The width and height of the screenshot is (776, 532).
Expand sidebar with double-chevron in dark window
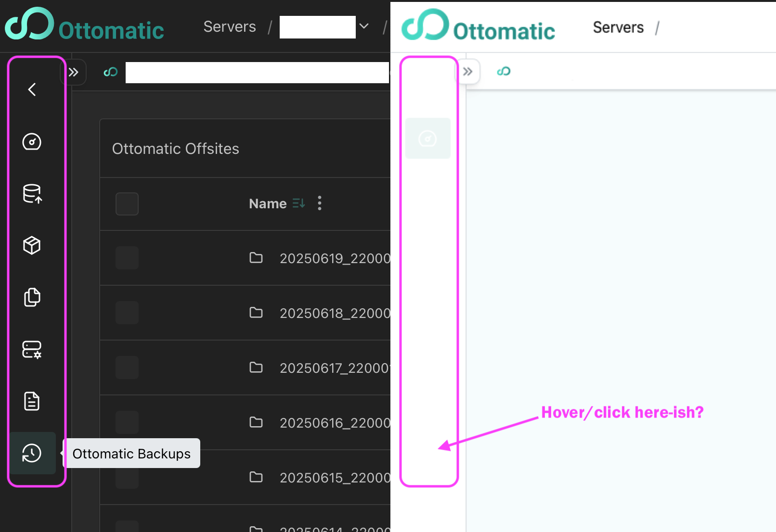pos(74,72)
